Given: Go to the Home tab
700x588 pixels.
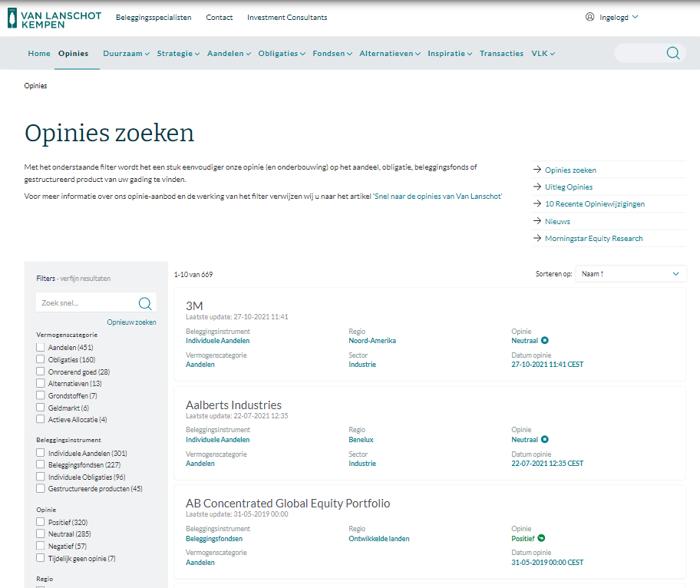Looking at the screenshot, I should pos(39,54).
